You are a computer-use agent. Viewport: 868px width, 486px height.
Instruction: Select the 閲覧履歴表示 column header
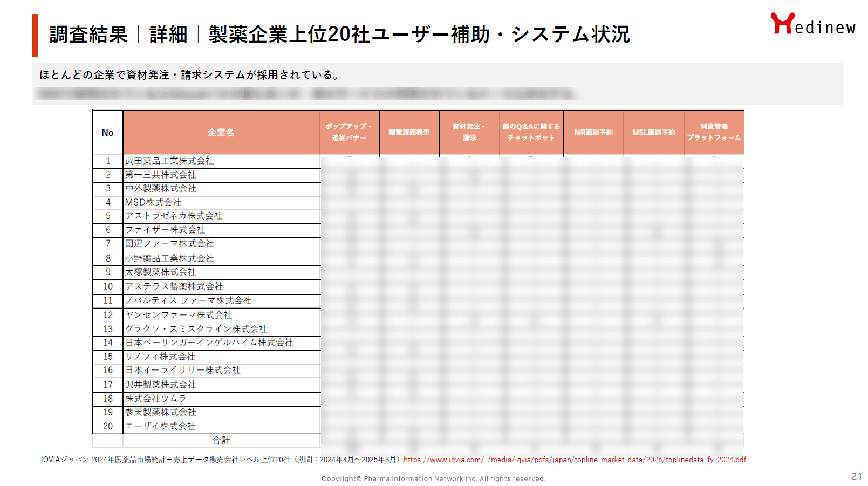point(409,133)
